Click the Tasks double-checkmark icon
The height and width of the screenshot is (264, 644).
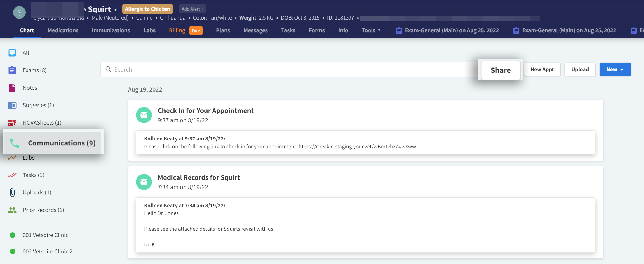pos(12,175)
